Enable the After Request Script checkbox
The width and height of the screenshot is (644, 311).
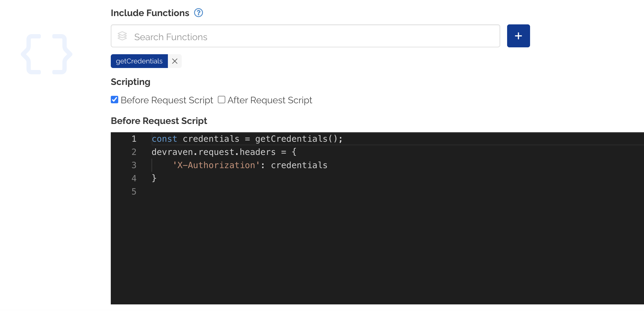tap(221, 100)
